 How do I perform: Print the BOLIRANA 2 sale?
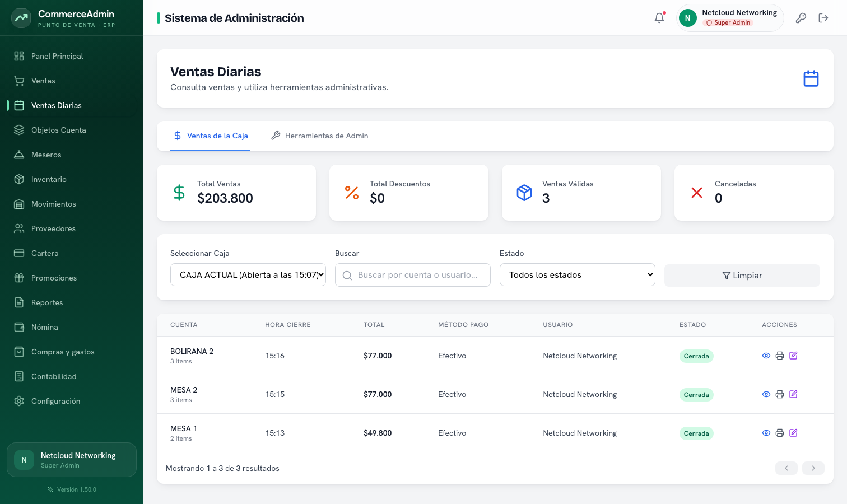[780, 356]
